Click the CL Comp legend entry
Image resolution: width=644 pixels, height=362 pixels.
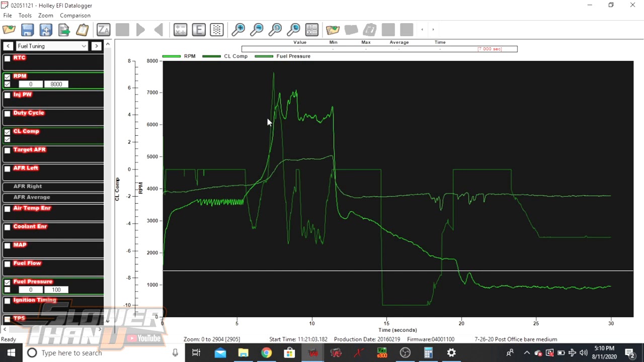click(x=225, y=56)
